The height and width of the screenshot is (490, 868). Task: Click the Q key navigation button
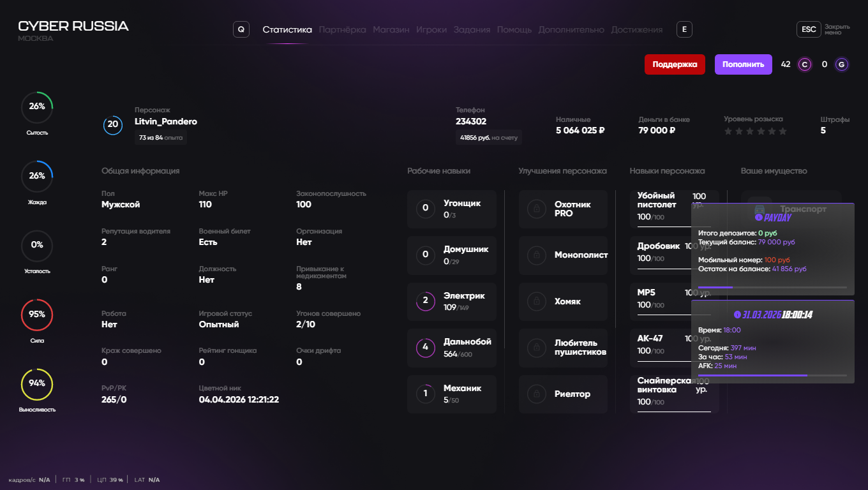click(x=241, y=29)
